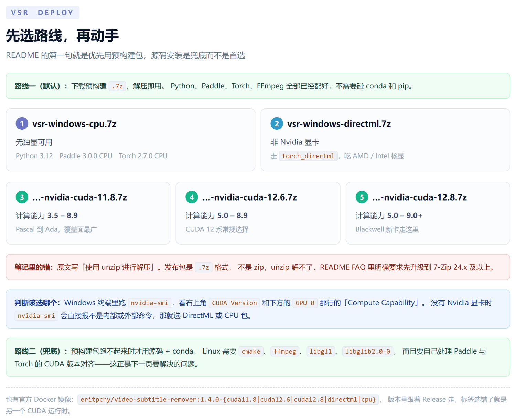This screenshot has height=420, width=516.
Task: Select the vsr-windows-directml.7z card title
Action: pos(339,124)
